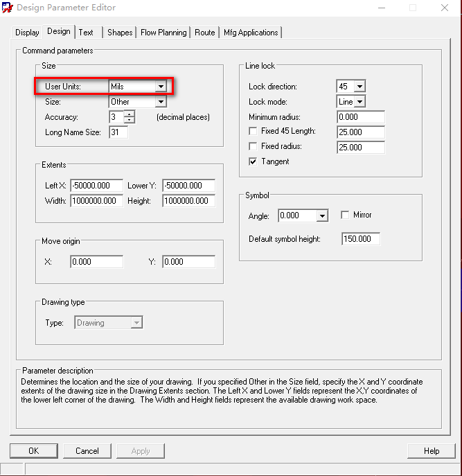
Task: Open the Symbol Angle dropdown
Action: [322, 216]
